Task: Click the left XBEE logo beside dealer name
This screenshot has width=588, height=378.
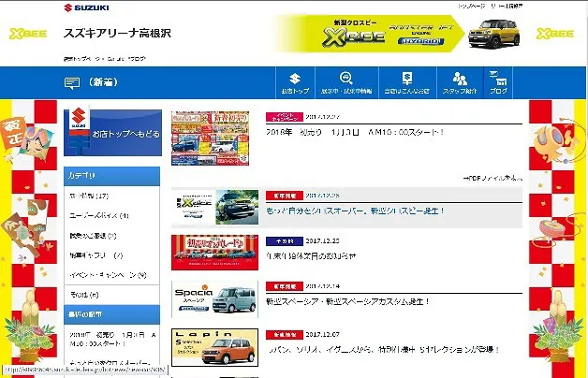Action: click(28, 34)
